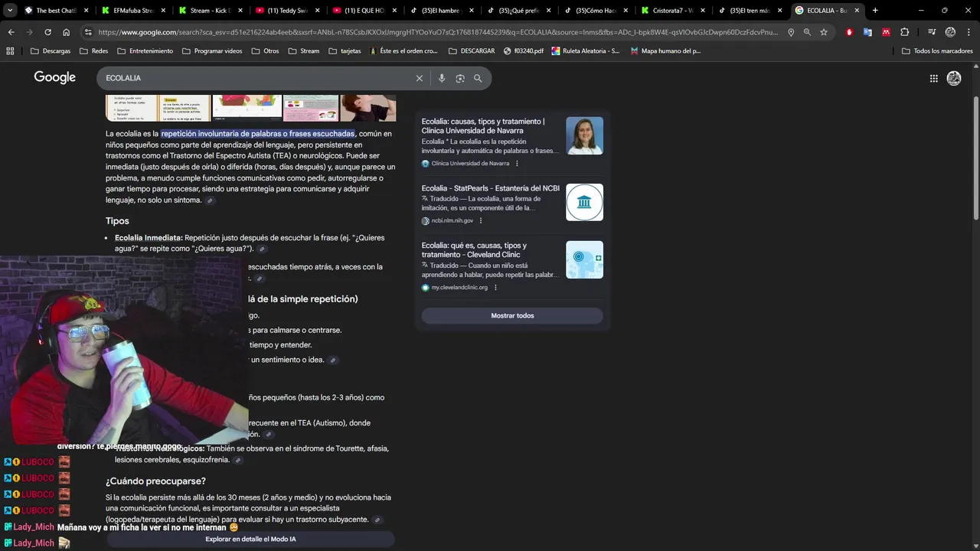This screenshot has height=551, width=980.
Task: Bookmark this page with the star icon
Action: pos(824,32)
